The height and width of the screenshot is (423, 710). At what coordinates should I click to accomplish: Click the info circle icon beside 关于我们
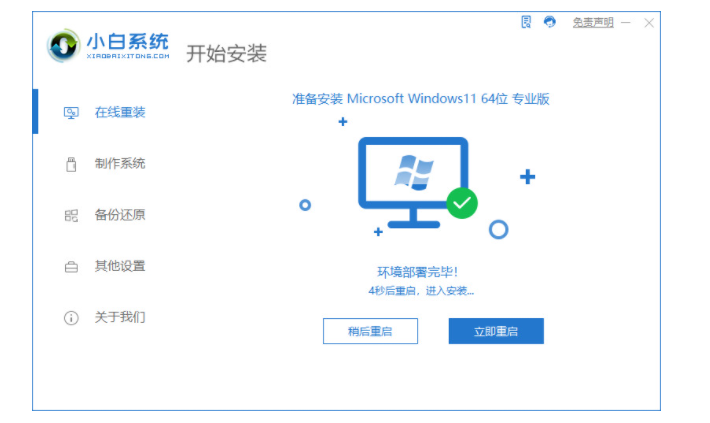point(71,318)
